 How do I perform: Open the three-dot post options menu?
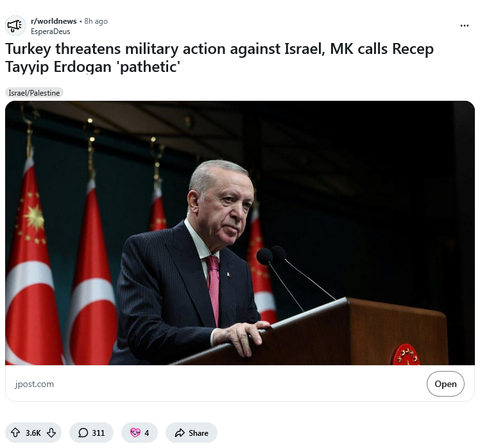pyautogui.click(x=465, y=26)
